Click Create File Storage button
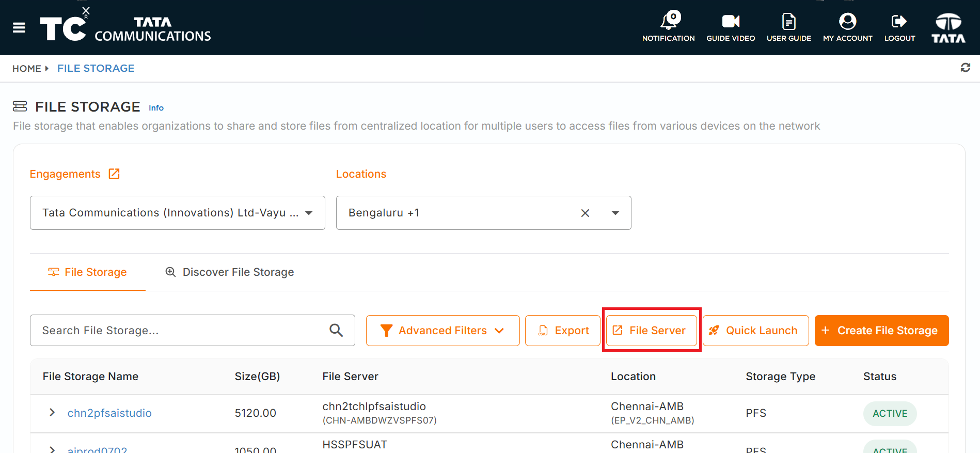 (x=881, y=331)
